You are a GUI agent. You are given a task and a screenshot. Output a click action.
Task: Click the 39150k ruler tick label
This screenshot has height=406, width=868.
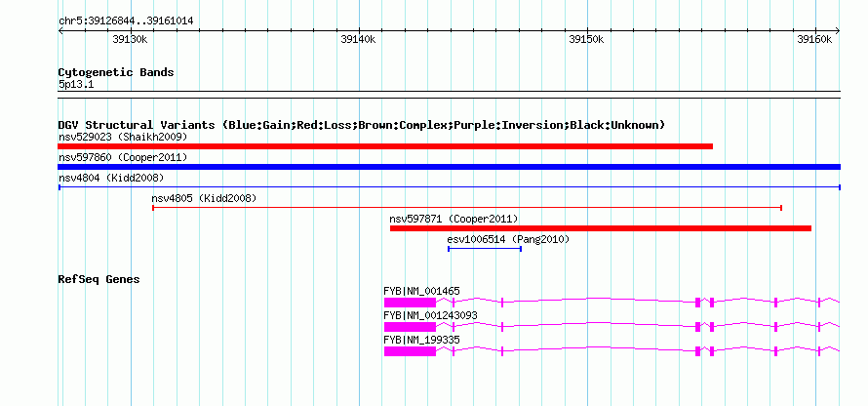click(x=586, y=39)
